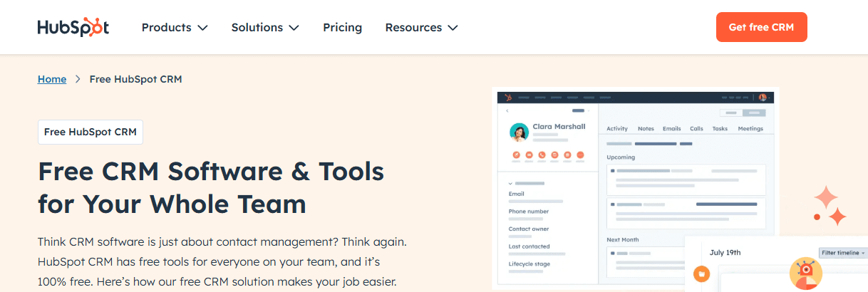Image resolution: width=868 pixels, height=292 pixels.
Task: Click the Last contacted field label
Action: [x=529, y=246]
